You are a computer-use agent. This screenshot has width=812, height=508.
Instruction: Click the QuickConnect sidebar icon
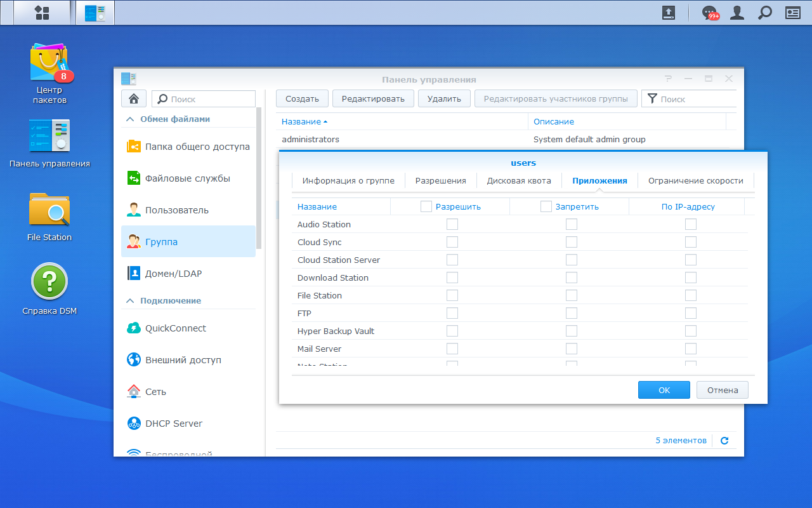pyautogui.click(x=134, y=328)
